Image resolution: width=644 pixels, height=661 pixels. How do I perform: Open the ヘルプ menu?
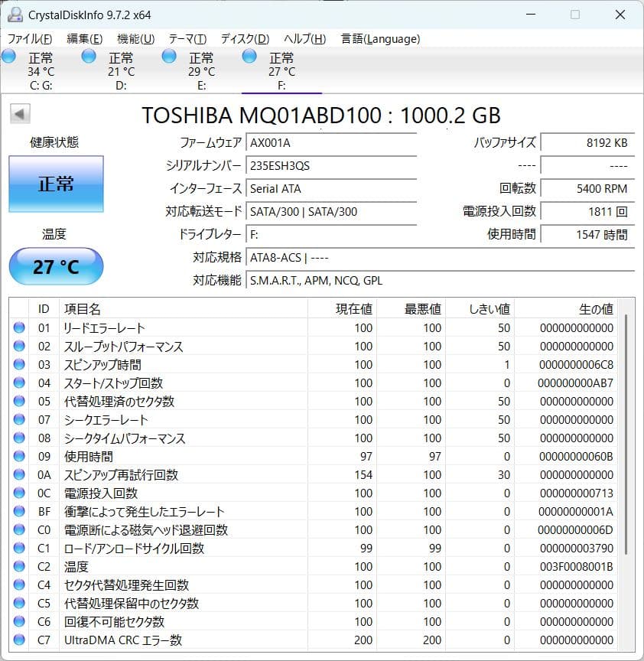click(x=304, y=38)
